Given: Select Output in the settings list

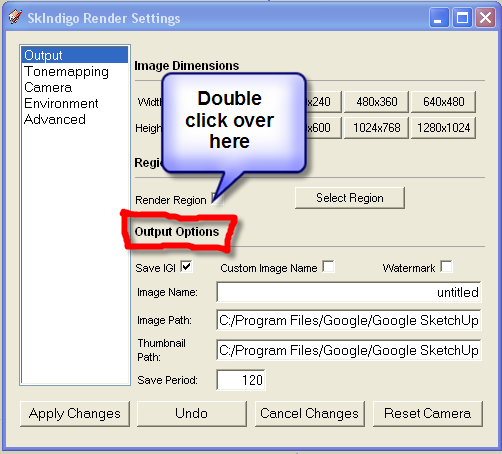Looking at the screenshot, I should click(75, 55).
